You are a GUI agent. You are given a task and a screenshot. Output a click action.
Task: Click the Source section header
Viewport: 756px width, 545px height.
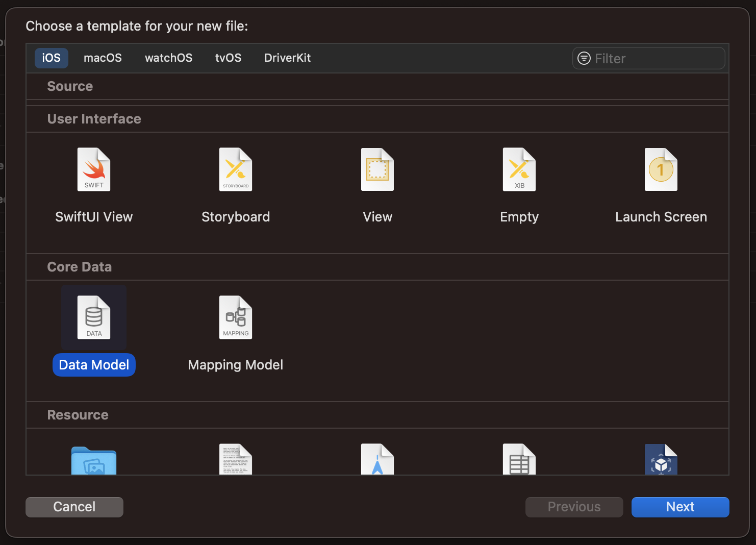coord(377,86)
